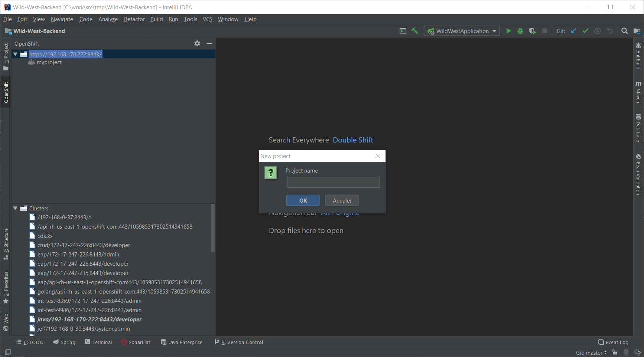Show Git history clock icon

tap(598, 31)
